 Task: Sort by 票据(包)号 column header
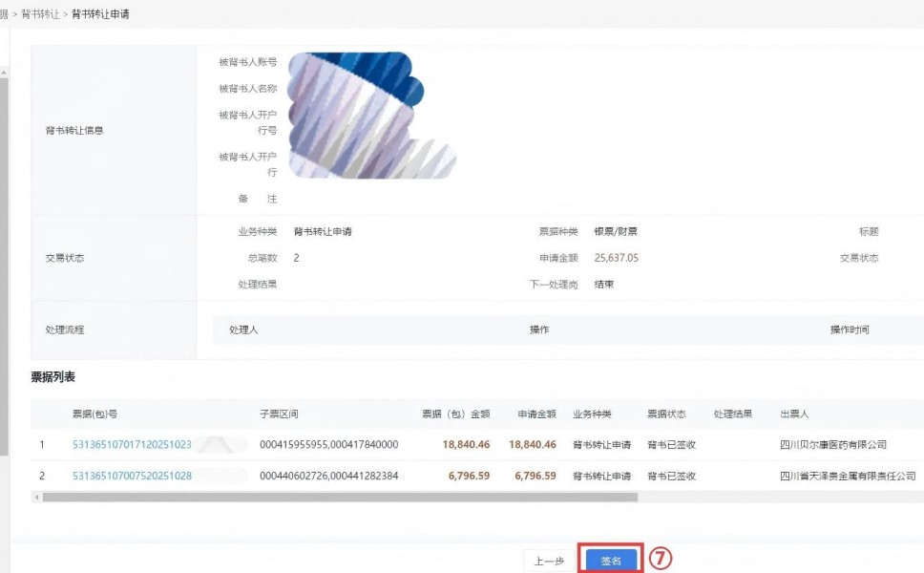[x=94, y=414]
